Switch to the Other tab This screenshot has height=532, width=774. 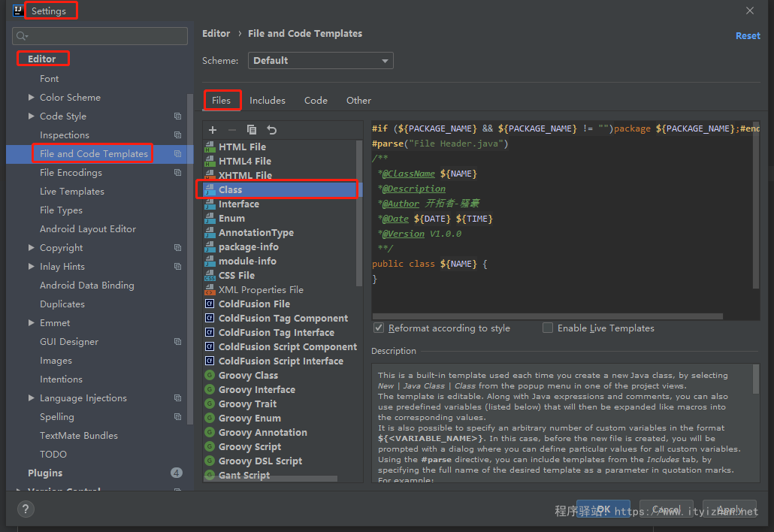(359, 100)
